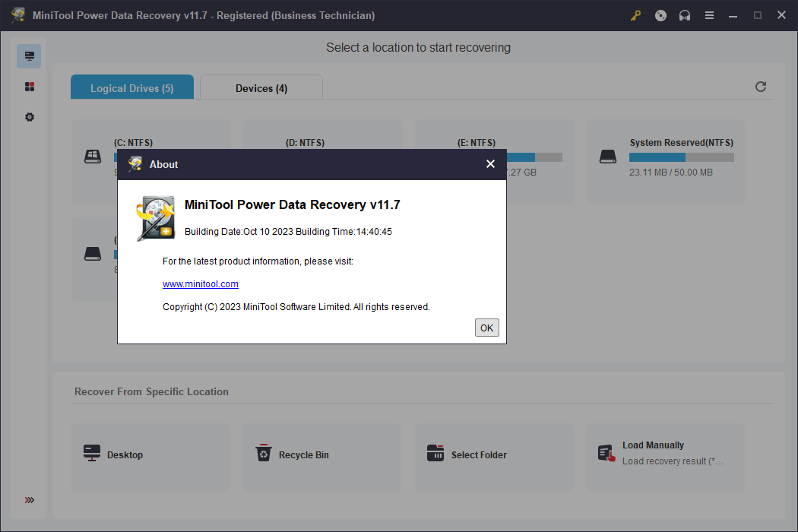The height and width of the screenshot is (532, 798).
Task: Click the app logo in main title bar
Action: pos(17,14)
